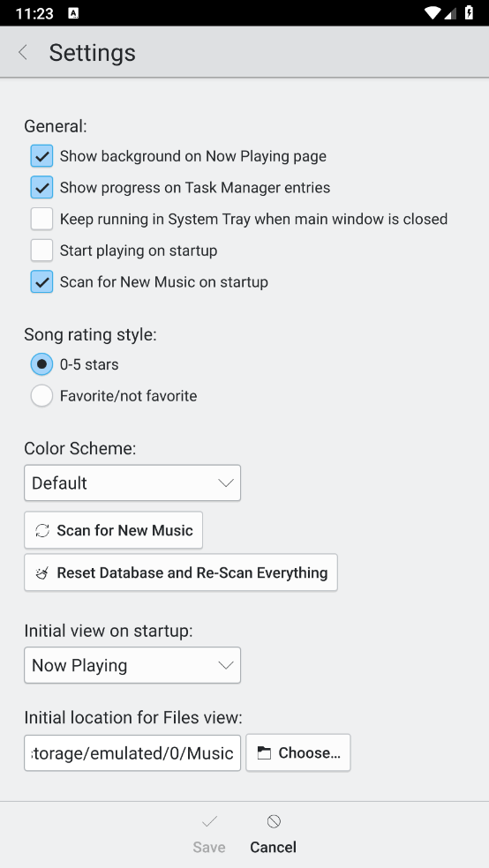
Task: Click the Initial location for Files path field
Action: pyautogui.click(x=132, y=752)
